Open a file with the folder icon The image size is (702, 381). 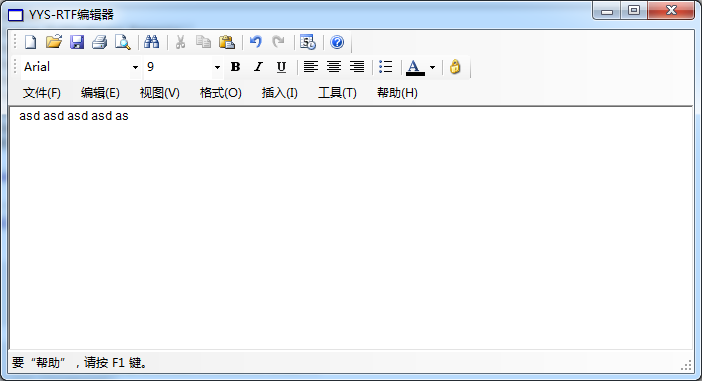pos(54,42)
